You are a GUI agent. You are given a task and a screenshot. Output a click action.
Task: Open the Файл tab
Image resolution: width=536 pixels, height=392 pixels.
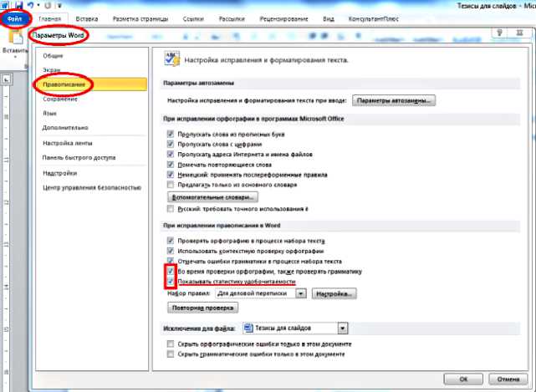(15, 19)
